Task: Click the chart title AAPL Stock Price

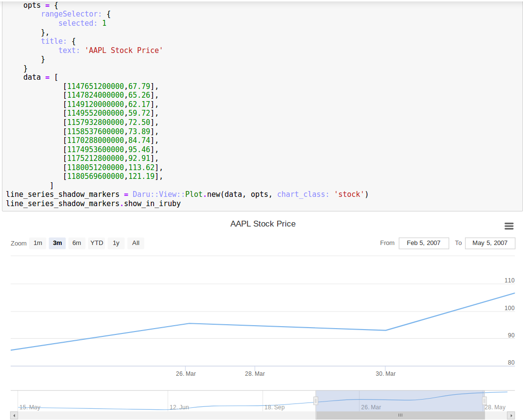Action: [263, 224]
